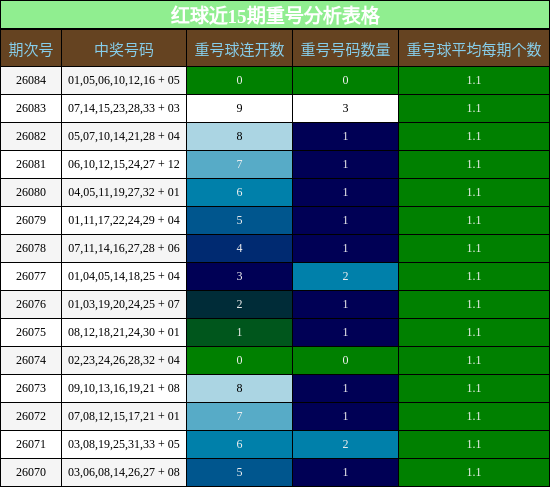The width and height of the screenshot is (550, 487).
Task: Click average value 1.1 in row 26084
Action: point(474,80)
